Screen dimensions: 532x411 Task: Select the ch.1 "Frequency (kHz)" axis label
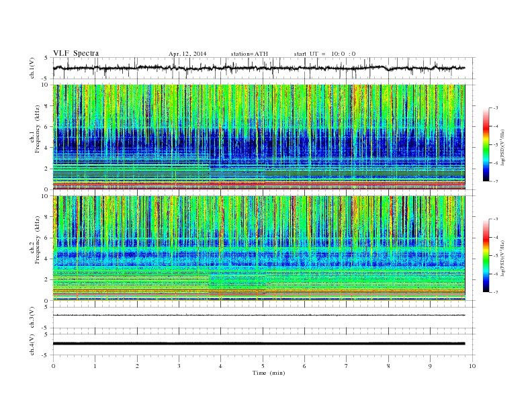(x=38, y=129)
